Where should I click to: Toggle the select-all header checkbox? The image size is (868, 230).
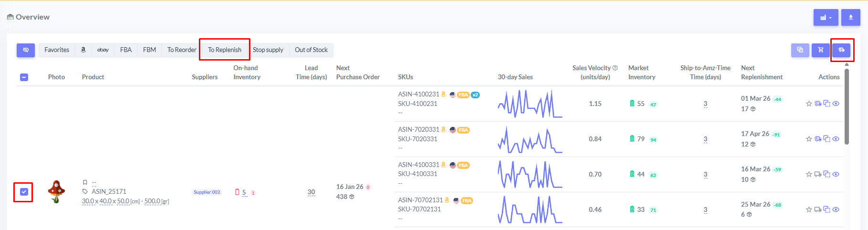click(24, 77)
